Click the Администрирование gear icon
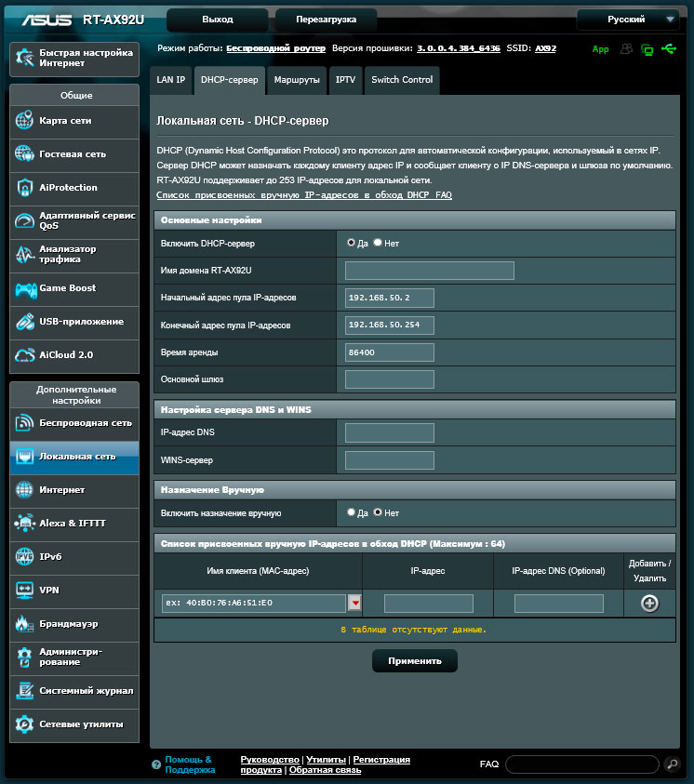 point(24,657)
